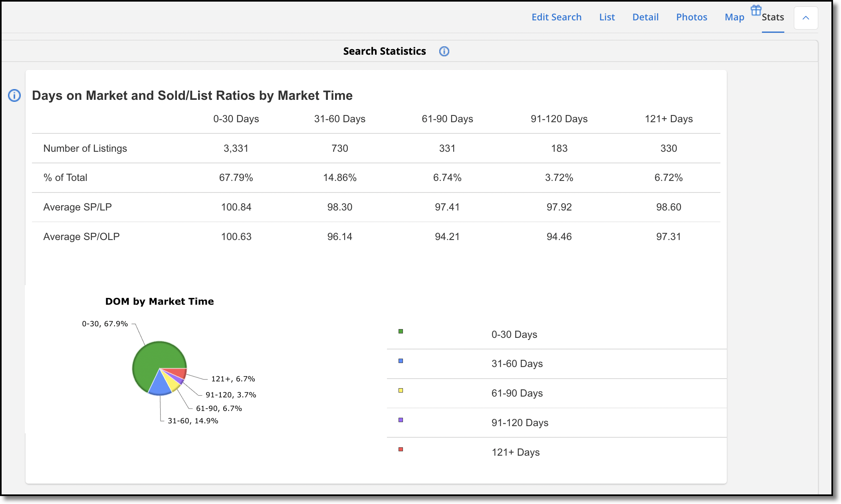Click the '61-90 Days' column header

tap(447, 119)
